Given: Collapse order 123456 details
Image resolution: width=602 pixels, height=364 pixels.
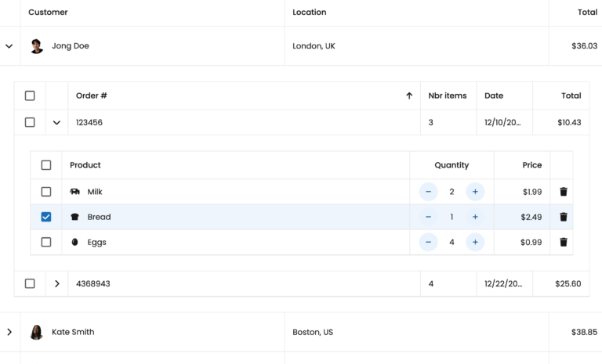Looking at the screenshot, I should coord(56,122).
